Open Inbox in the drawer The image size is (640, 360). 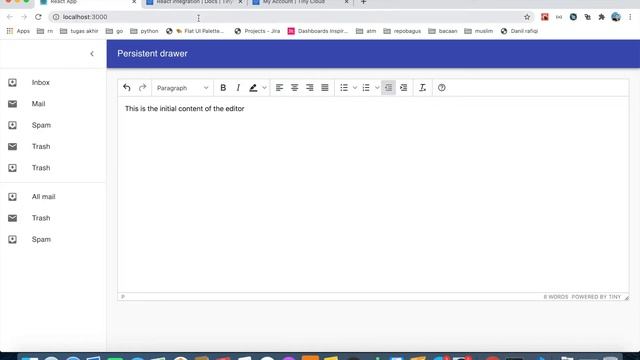point(53,82)
